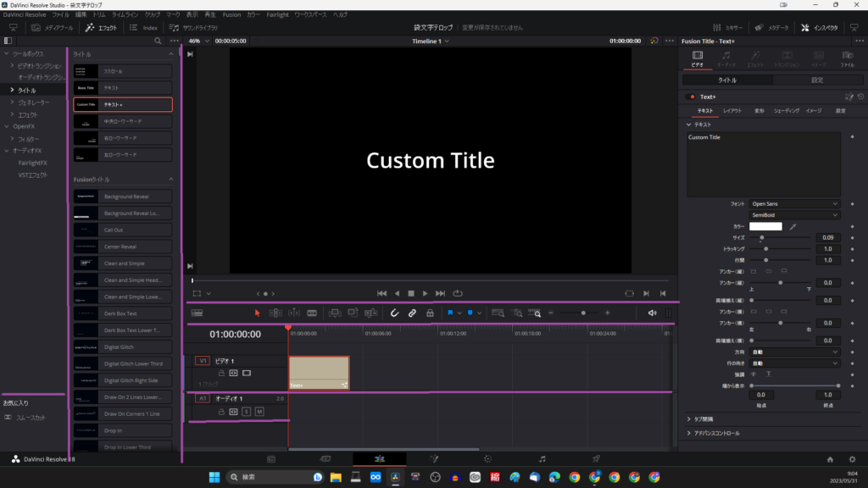Open the サウンドライブラリ panel

pos(193,27)
